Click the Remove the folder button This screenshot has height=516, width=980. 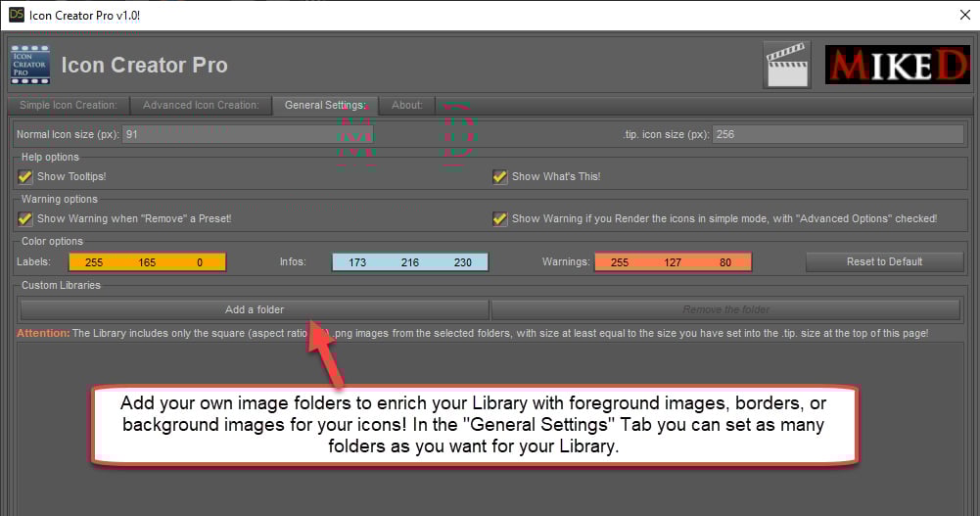pyautogui.click(x=725, y=310)
